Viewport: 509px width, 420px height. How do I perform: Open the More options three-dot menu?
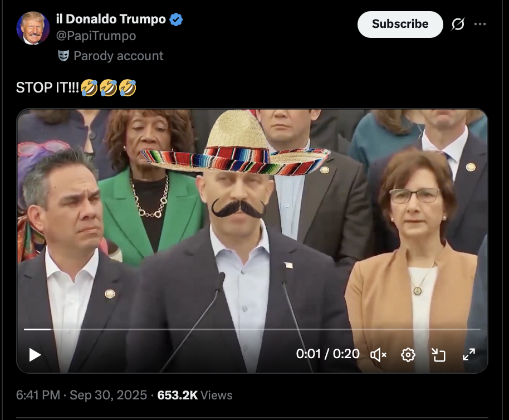pyautogui.click(x=479, y=25)
